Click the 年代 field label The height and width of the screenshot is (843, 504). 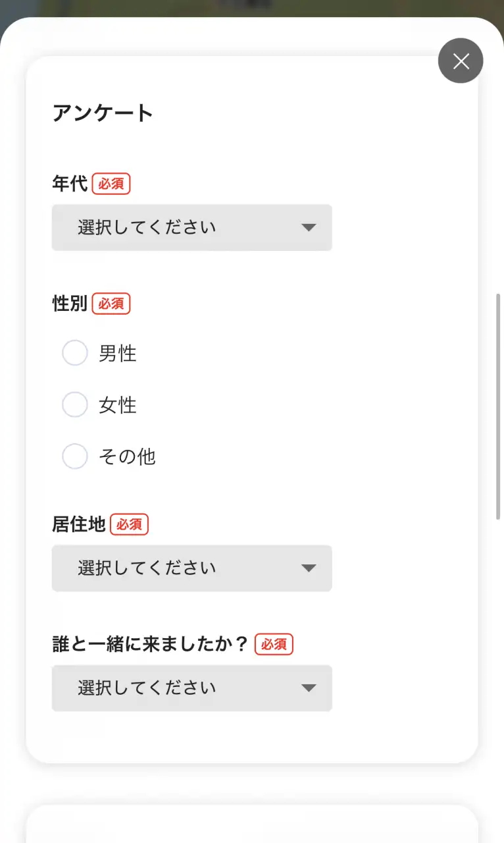[x=70, y=184]
